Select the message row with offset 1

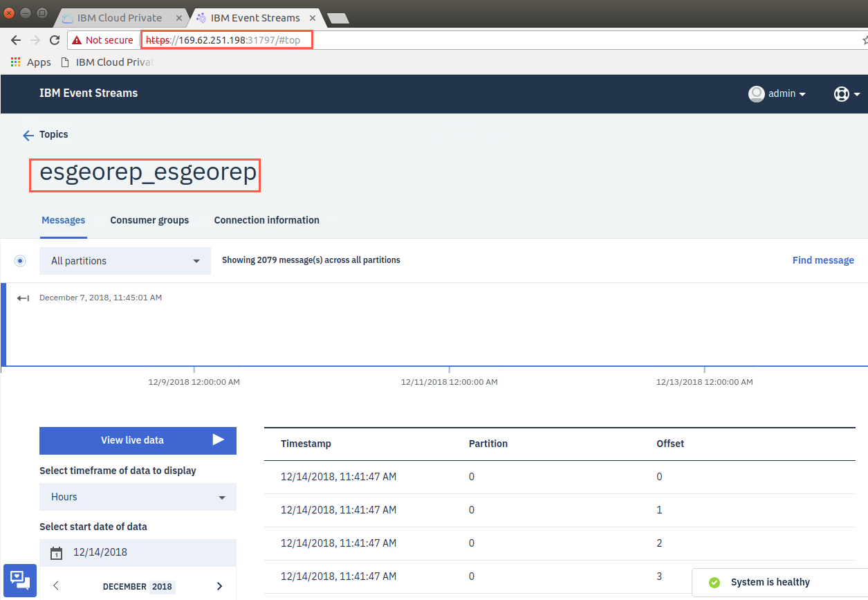(x=560, y=510)
